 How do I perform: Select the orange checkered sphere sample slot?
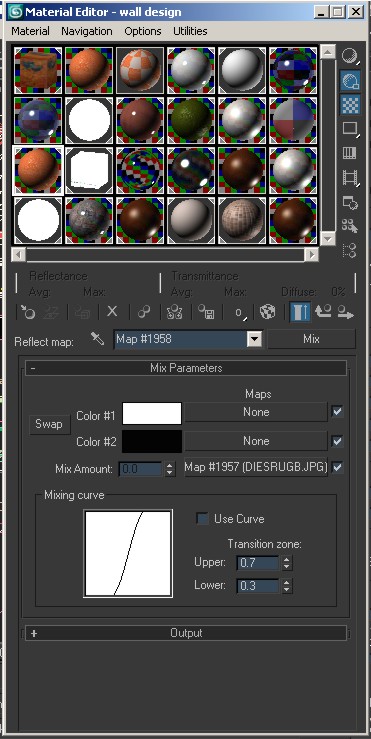140,70
